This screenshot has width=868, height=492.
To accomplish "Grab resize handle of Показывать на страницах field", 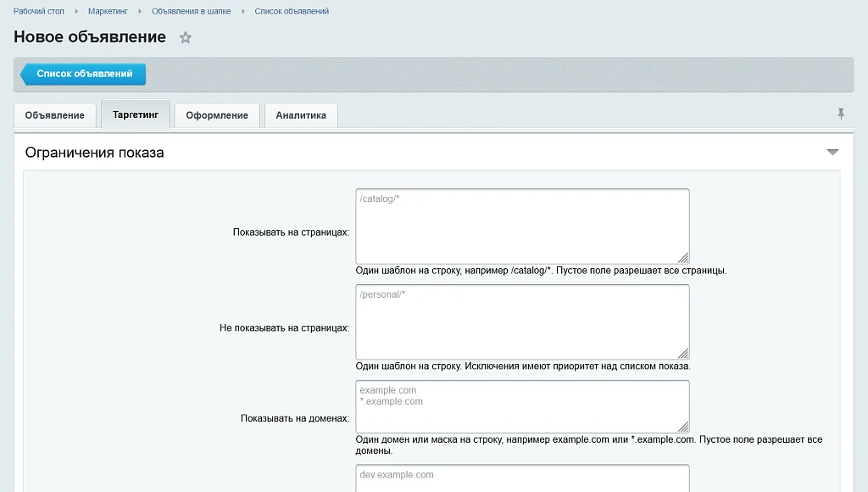I will click(684, 258).
